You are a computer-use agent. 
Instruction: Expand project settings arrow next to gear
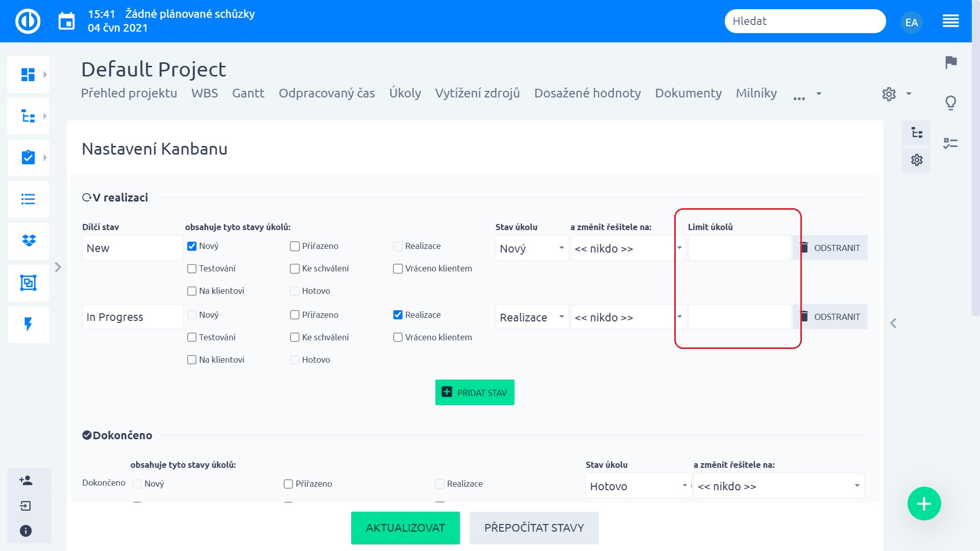pyautogui.click(x=909, y=94)
